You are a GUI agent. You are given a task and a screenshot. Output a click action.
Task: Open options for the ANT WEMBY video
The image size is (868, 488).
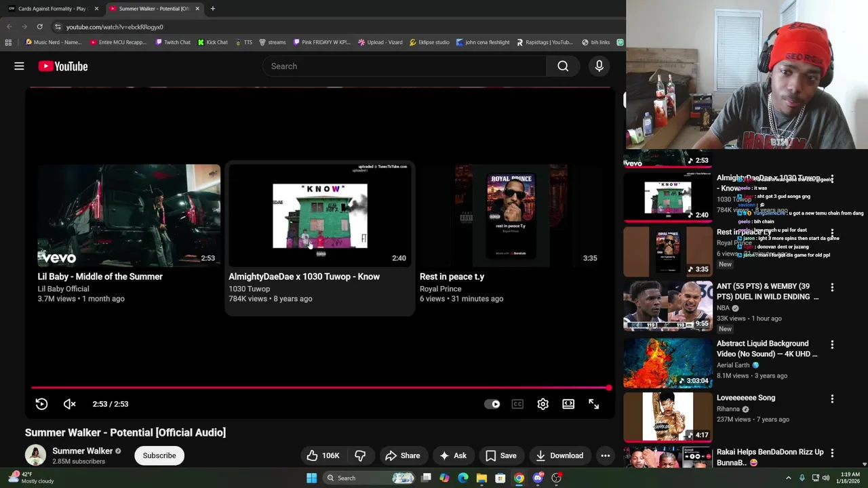coord(832,287)
